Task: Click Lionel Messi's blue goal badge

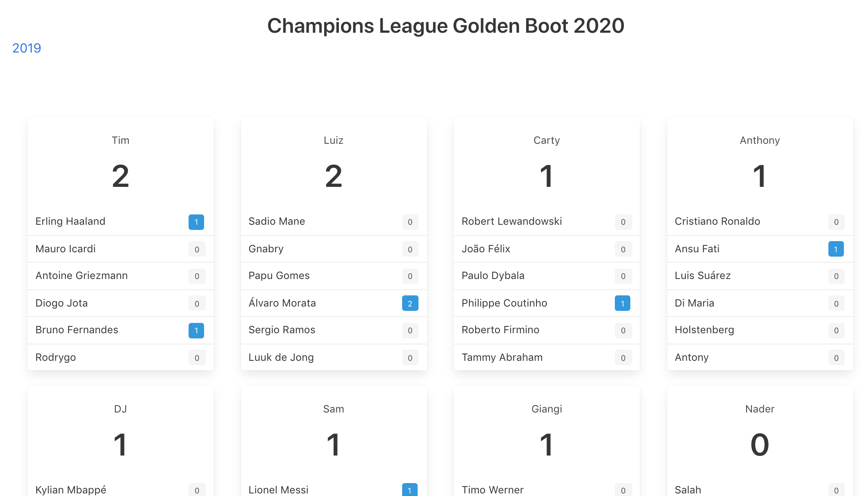Action: click(x=410, y=490)
